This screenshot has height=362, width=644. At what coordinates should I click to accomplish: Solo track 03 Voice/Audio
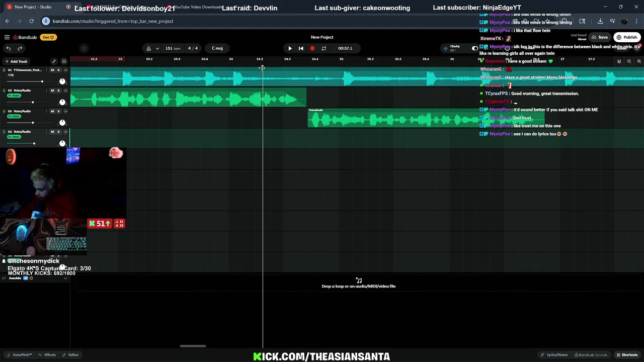pyautogui.click(x=58, y=111)
